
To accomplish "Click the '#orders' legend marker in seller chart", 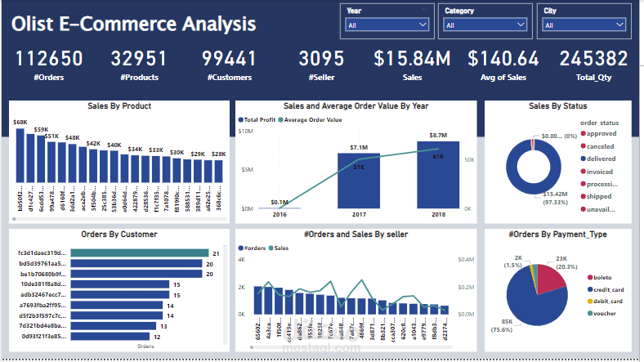I will tap(240, 248).
